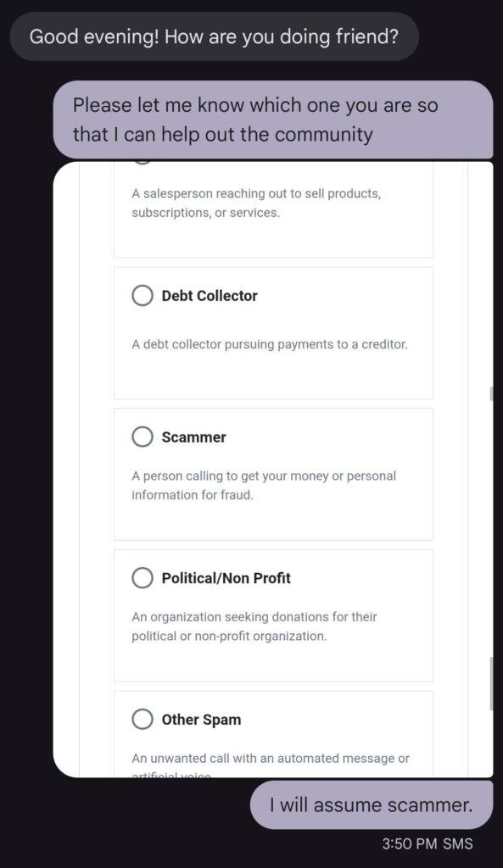Viewport: 503px width, 868px height.
Task: Pick the Other Spam radio button
Action: (143, 719)
